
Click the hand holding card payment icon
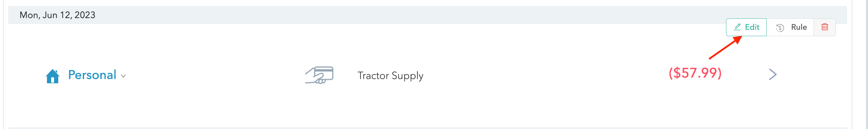[319, 75]
